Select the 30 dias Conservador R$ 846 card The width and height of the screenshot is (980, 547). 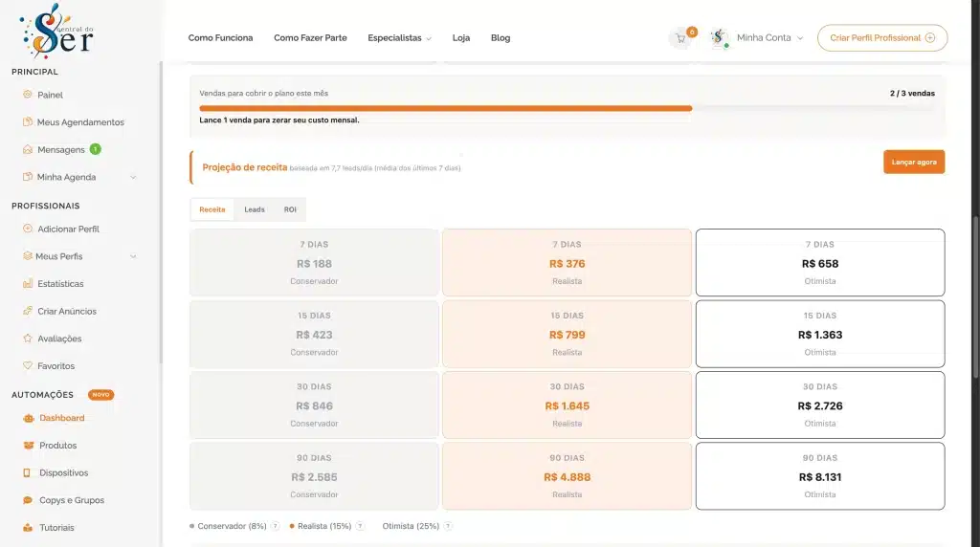[x=314, y=405]
